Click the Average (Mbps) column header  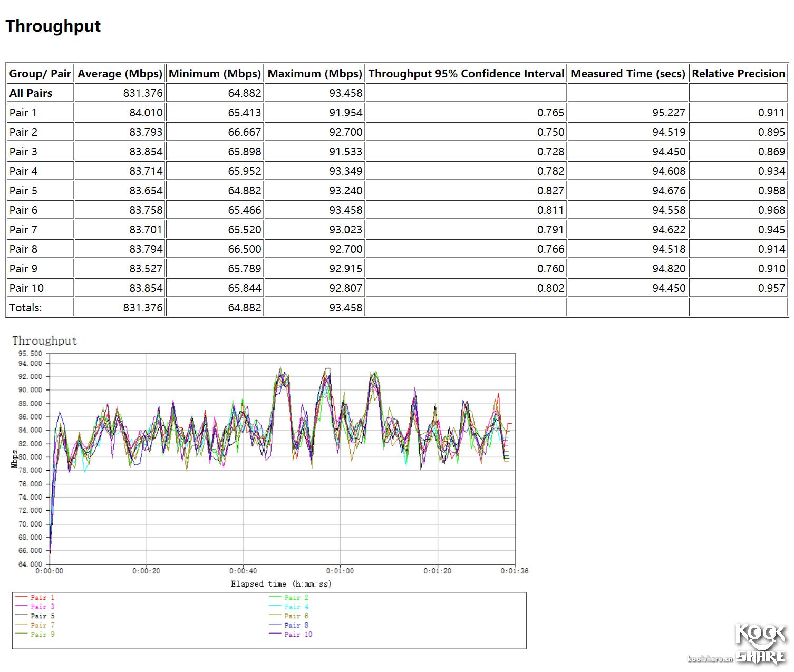tap(120, 74)
